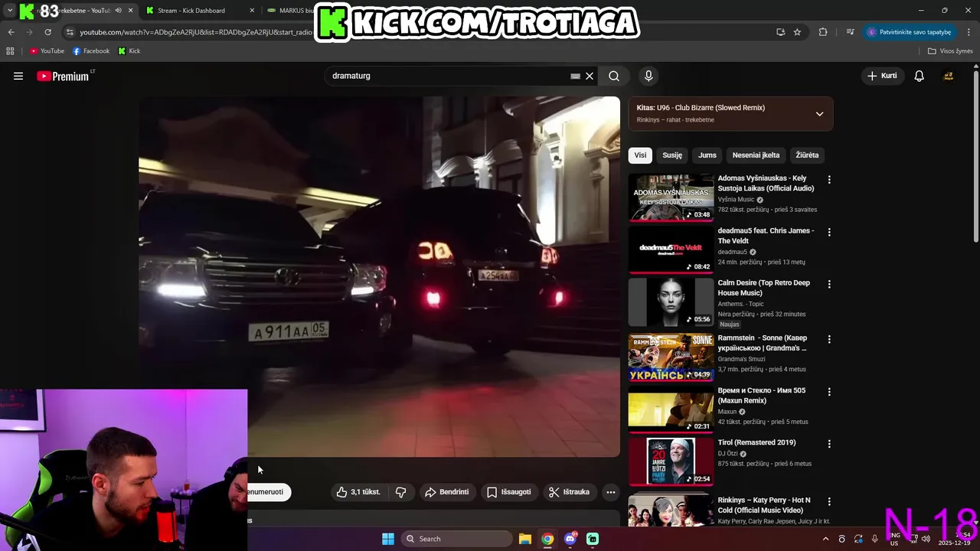Click the browser address bar URL

[x=195, y=32]
